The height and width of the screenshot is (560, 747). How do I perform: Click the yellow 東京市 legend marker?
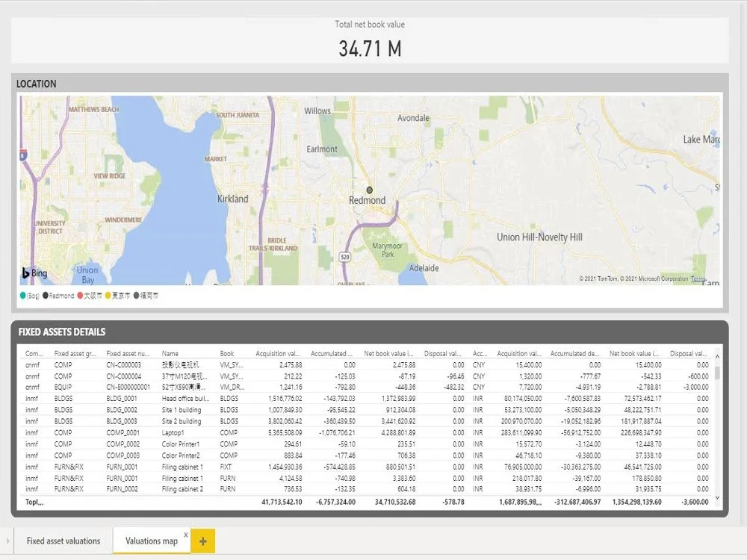coord(108,296)
